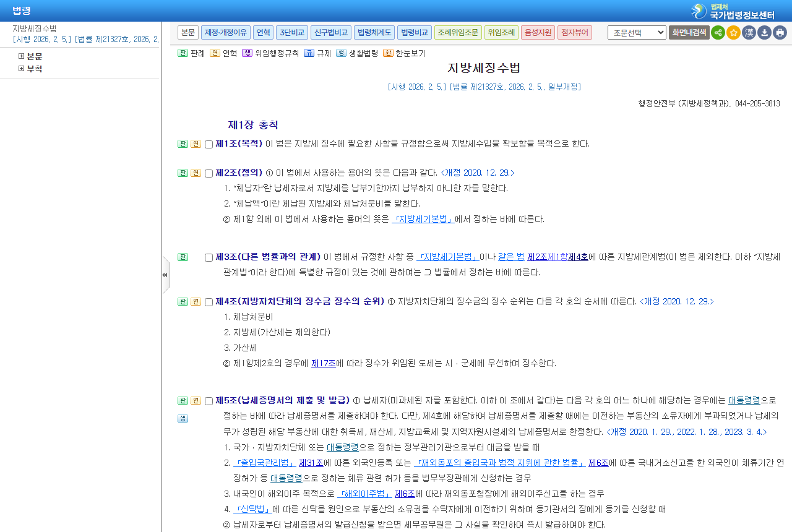
Task: Open 연혁 icon beside 제1조(목적)
Action: click(x=196, y=144)
